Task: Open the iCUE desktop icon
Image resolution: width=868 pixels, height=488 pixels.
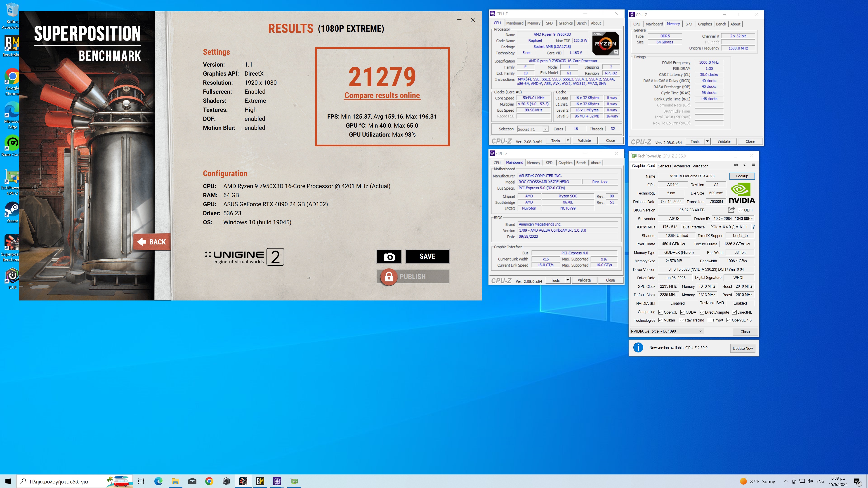Action: pyautogui.click(x=12, y=278)
